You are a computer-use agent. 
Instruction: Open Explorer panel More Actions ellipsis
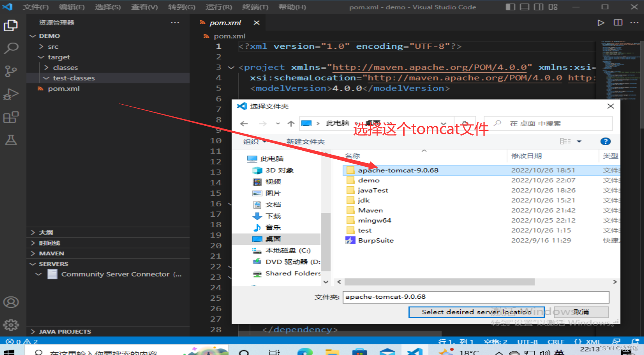coord(175,23)
